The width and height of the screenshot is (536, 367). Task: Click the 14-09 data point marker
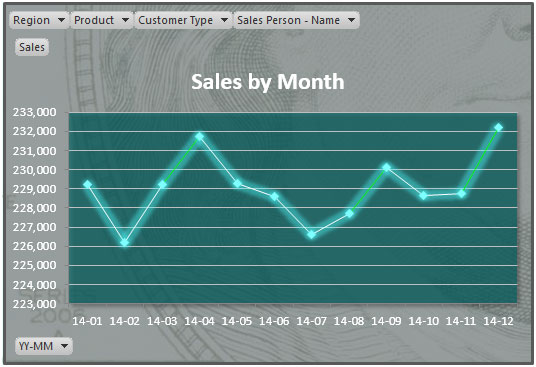[387, 167]
